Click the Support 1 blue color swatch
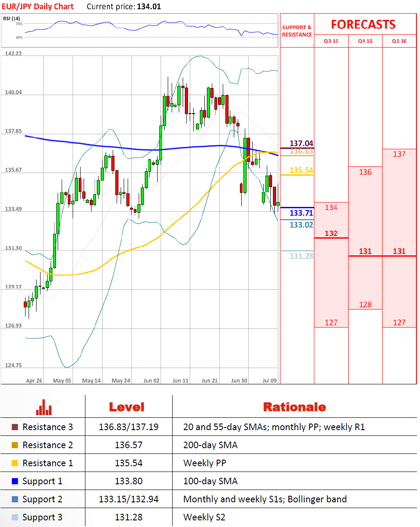 coord(15,481)
